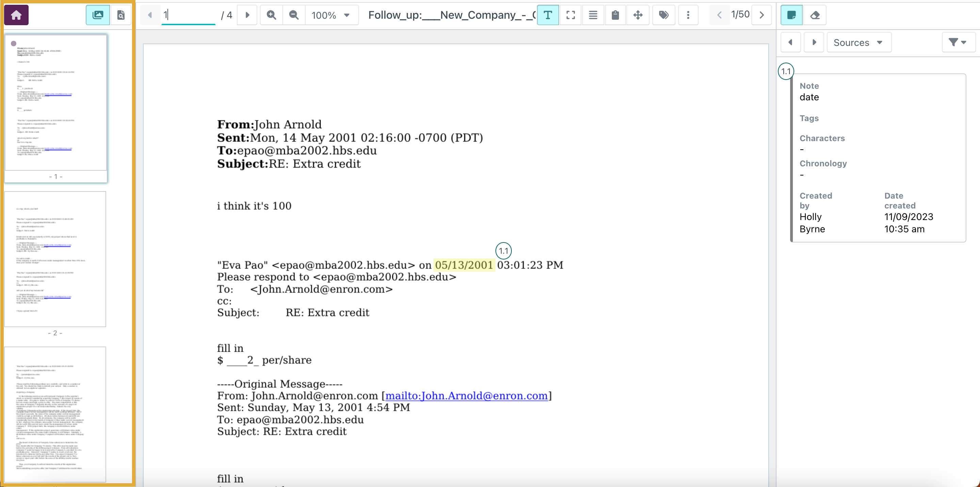
Task: Select the eraser tool icon
Action: pos(815,15)
